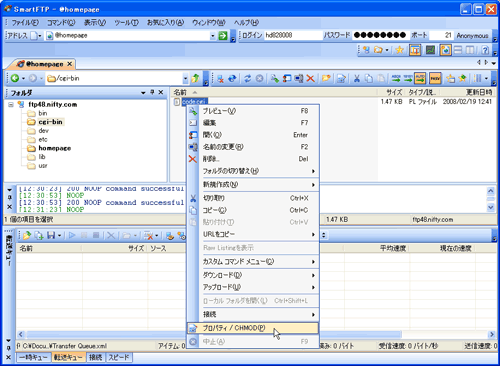
Task: Click the log pane scroll-up arrow
Action: coord(490,191)
